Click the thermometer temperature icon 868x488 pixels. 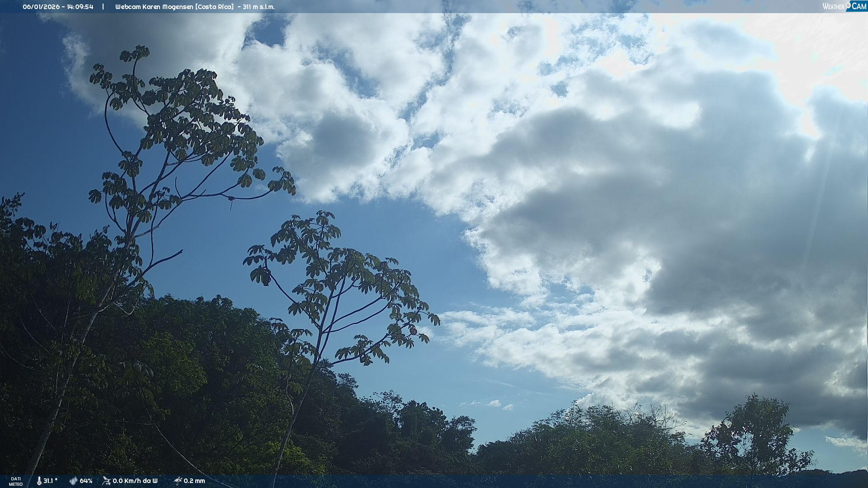[x=39, y=481]
